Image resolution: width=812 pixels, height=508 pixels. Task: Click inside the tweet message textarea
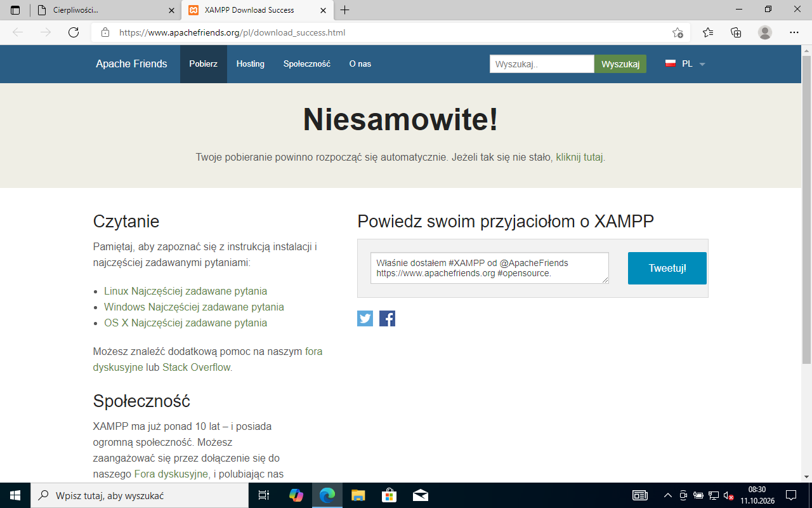490,268
